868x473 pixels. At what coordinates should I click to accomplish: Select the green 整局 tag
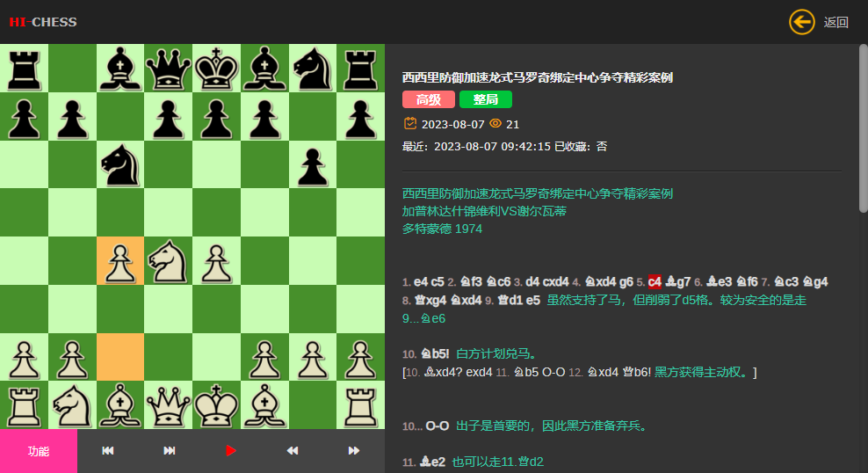486,99
